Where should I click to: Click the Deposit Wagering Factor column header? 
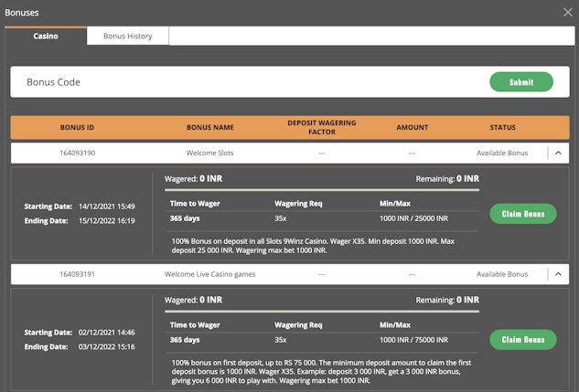(x=322, y=127)
